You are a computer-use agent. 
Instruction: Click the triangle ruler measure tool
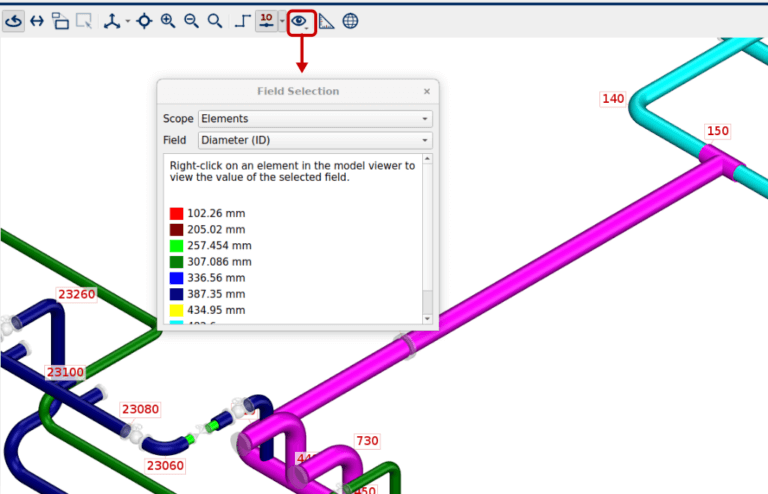(326, 21)
